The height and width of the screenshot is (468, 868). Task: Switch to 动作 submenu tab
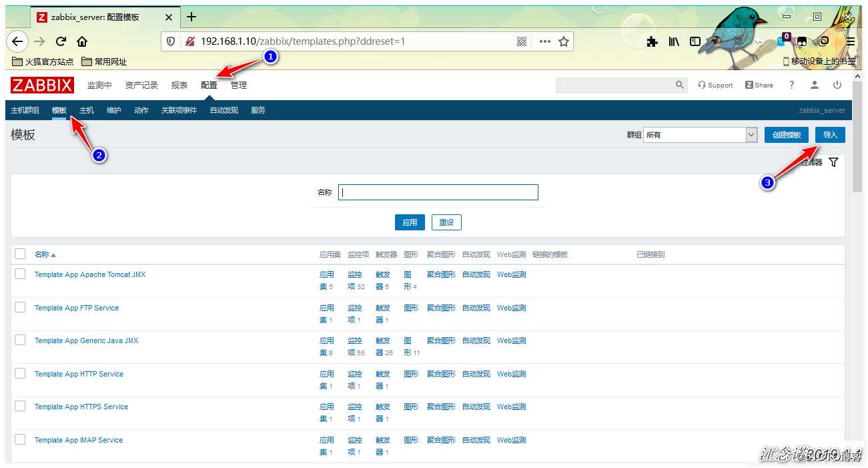[x=141, y=110]
